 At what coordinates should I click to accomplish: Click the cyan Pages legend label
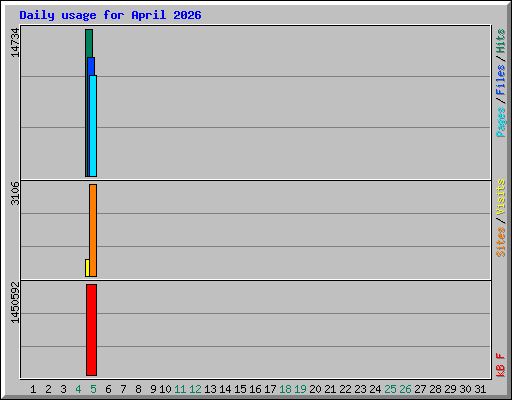(500, 122)
